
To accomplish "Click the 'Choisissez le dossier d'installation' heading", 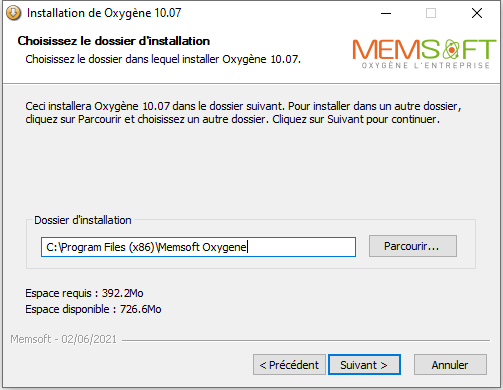I will [x=114, y=41].
